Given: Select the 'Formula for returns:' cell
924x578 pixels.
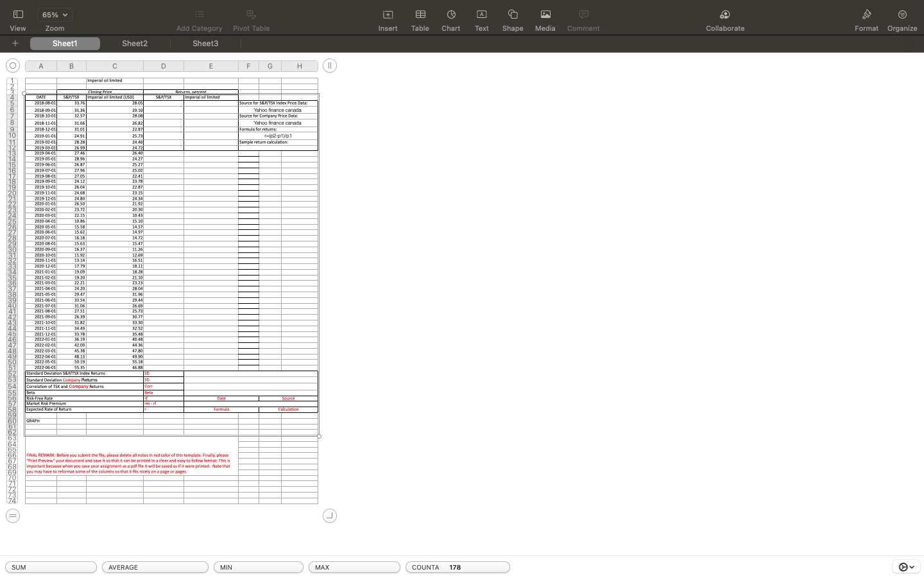Looking at the screenshot, I should [278, 130].
